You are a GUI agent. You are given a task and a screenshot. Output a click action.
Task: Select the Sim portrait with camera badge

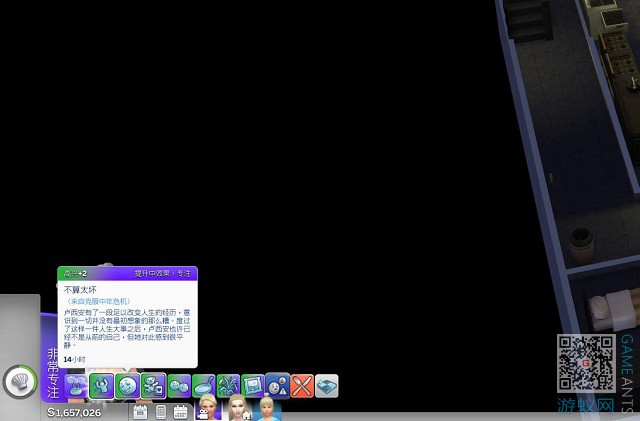coord(208,408)
